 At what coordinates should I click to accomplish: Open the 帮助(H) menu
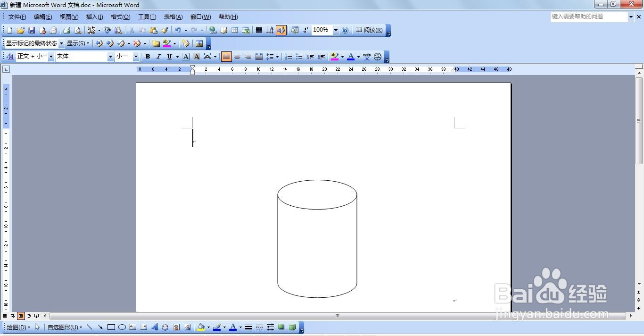[228, 17]
